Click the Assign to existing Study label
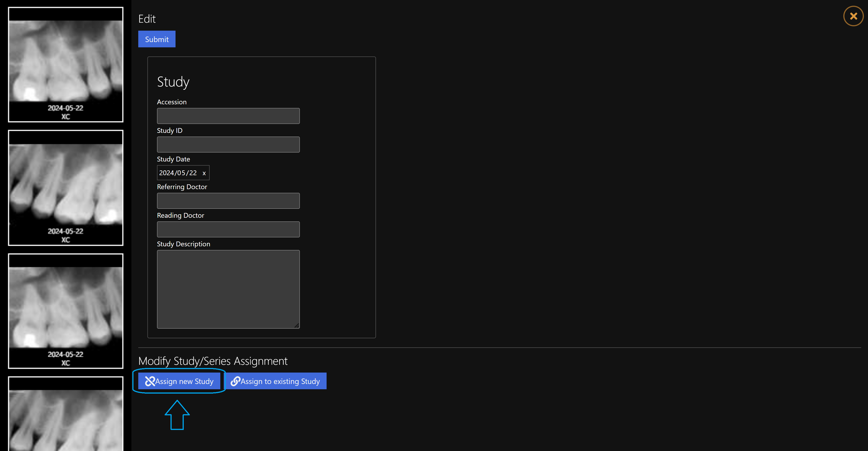This screenshot has width=868, height=451. (280, 381)
